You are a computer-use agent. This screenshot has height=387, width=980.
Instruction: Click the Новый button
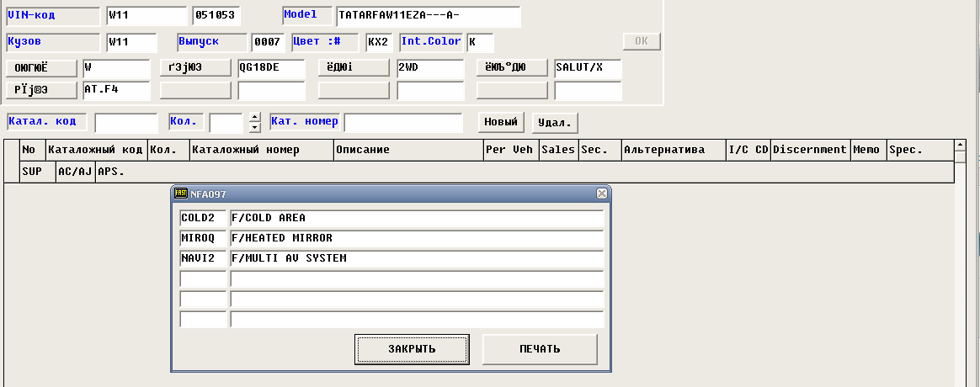[x=501, y=122]
